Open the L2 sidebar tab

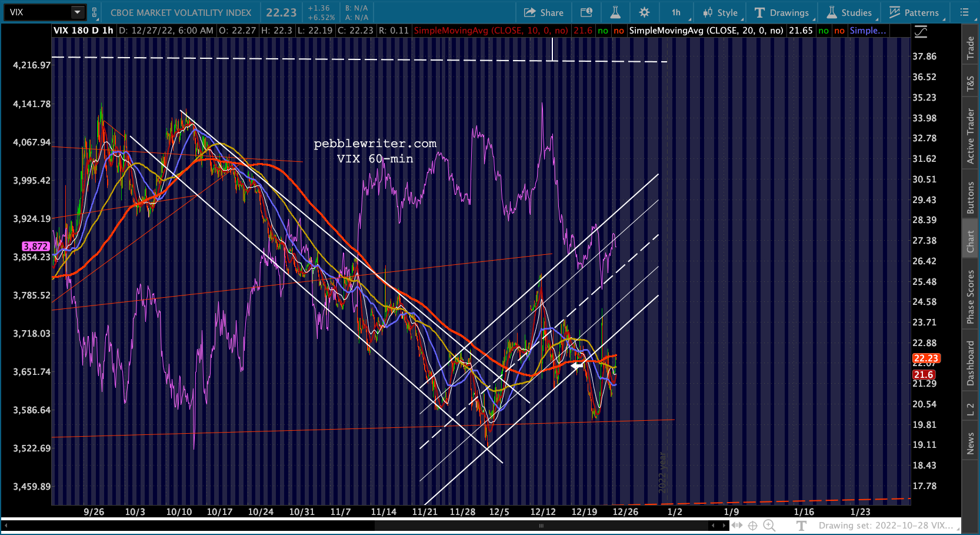click(x=971, y=409)
